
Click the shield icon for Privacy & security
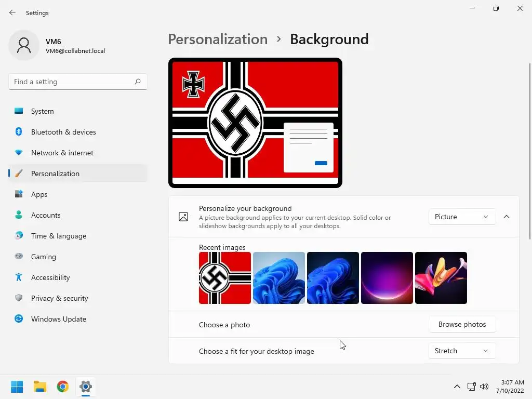click(19, 298)
